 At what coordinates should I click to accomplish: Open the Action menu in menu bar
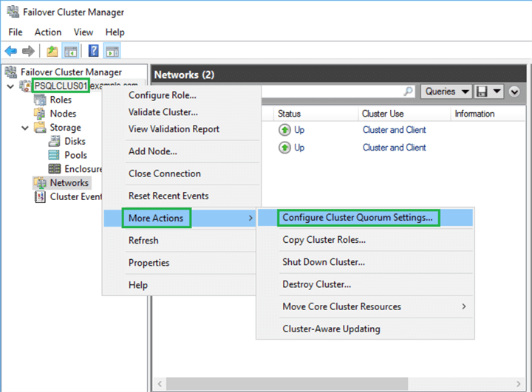pyautogui.click(x=48, y=32)
